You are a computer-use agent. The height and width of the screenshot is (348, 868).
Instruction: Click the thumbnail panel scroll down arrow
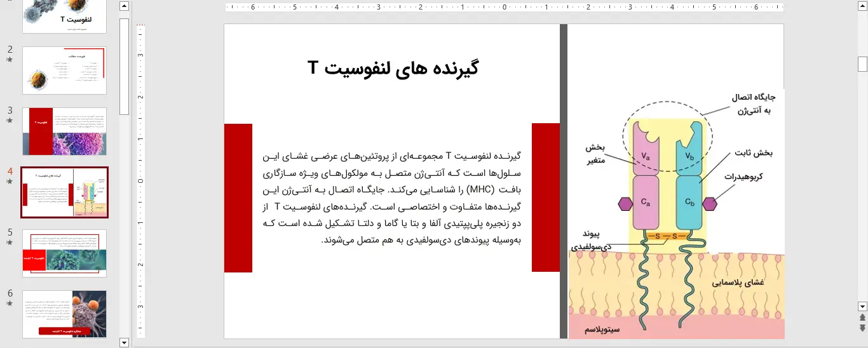tap(125, 342)
